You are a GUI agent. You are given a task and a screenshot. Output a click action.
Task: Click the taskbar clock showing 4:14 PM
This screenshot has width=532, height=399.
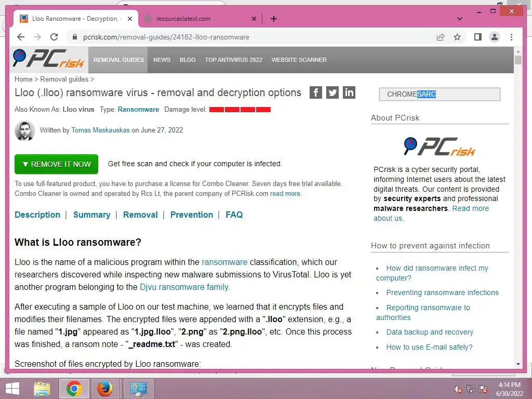509,389
